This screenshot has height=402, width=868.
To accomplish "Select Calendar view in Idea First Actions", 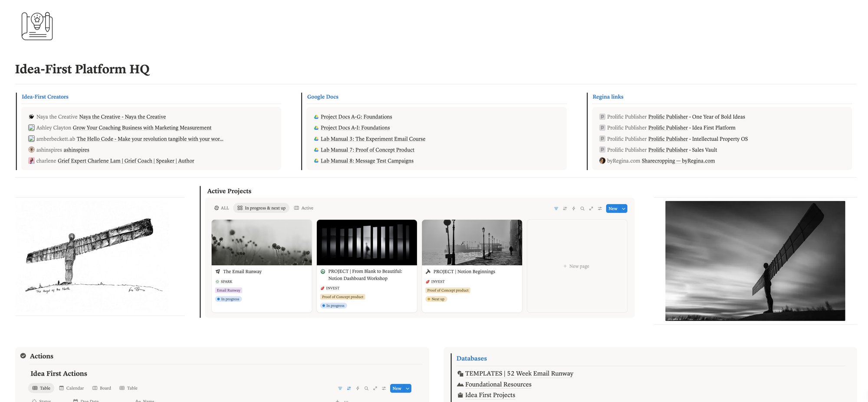I will [x=71, y=388].
